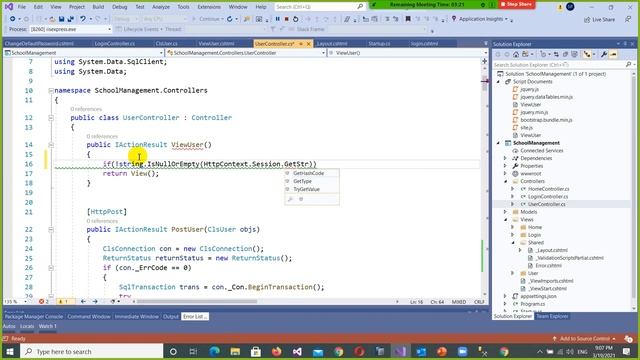Open Properties wrench icon in Solution Explorer

604,54
